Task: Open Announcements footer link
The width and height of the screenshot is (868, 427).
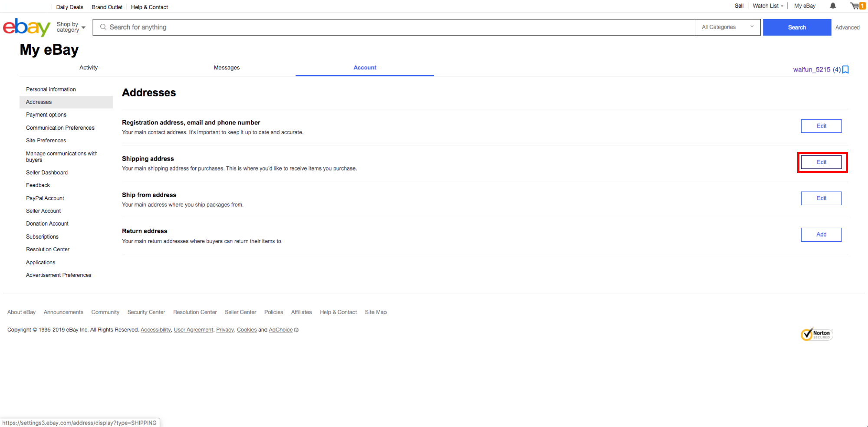Action: (63, 312)
